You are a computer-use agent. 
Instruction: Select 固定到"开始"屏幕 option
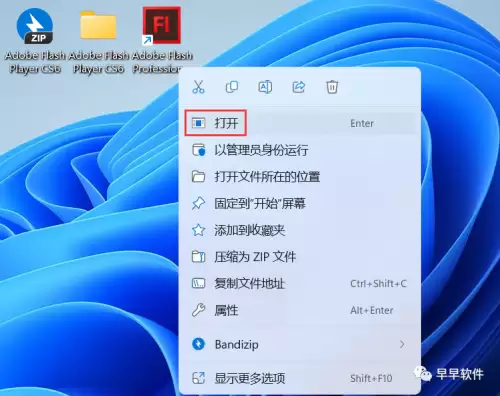tap(300, 203)
